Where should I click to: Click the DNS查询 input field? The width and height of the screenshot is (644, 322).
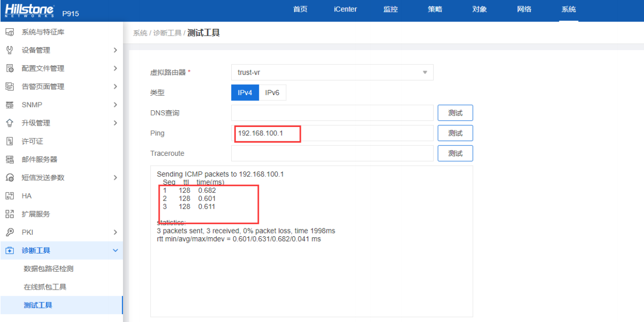pos(332,113)
